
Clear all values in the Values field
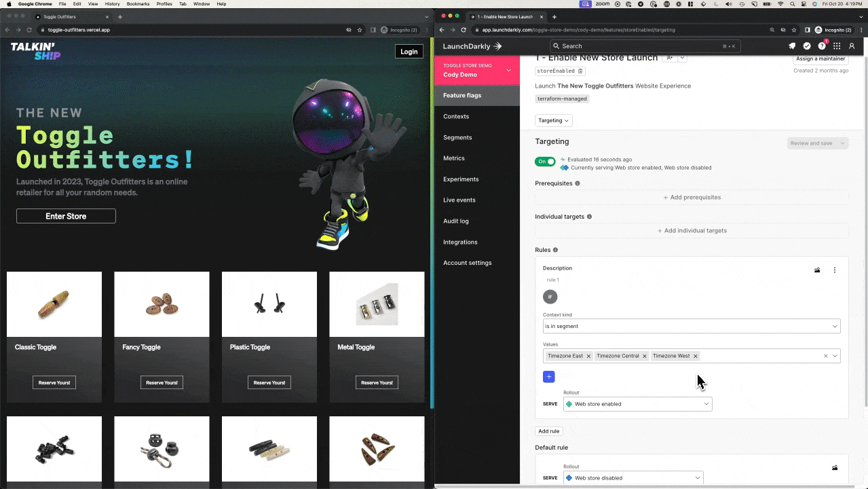[x=826, y=356]
